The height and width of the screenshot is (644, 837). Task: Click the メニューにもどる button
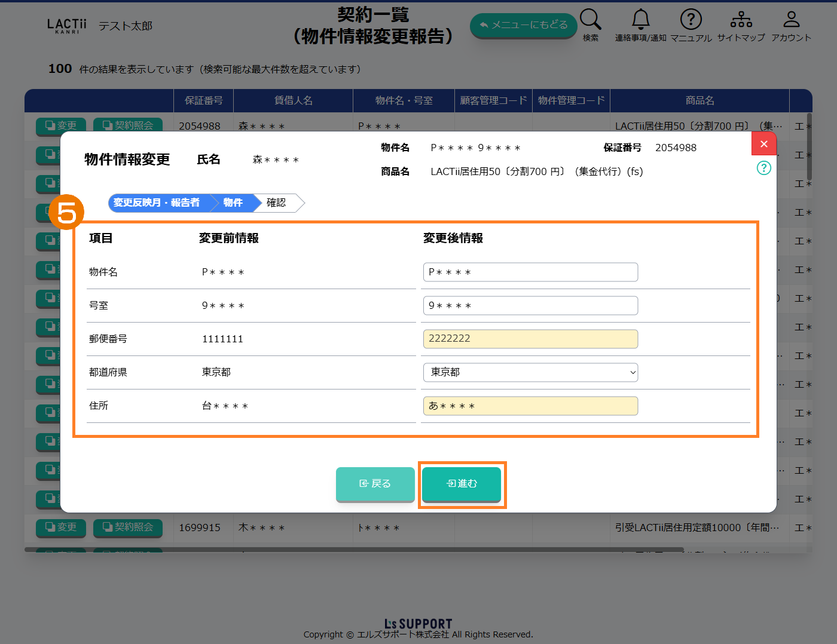pos(523,25)
